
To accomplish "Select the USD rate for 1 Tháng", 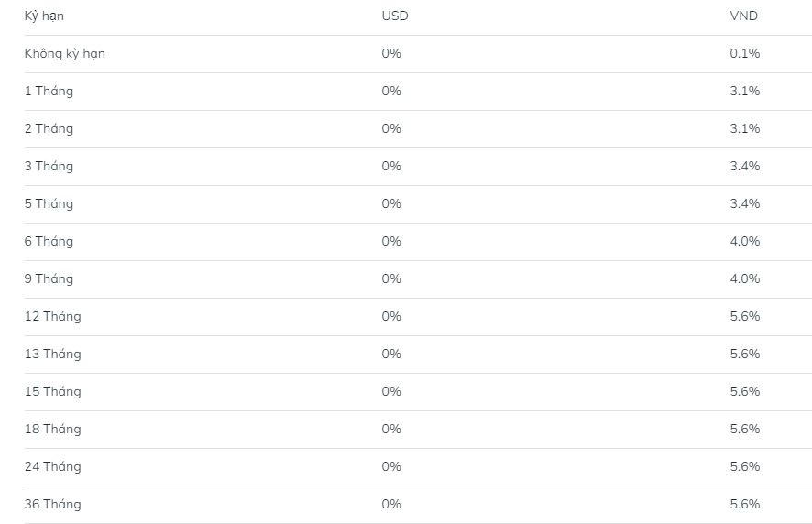I will pyautogui.click(x=391, y=92).
